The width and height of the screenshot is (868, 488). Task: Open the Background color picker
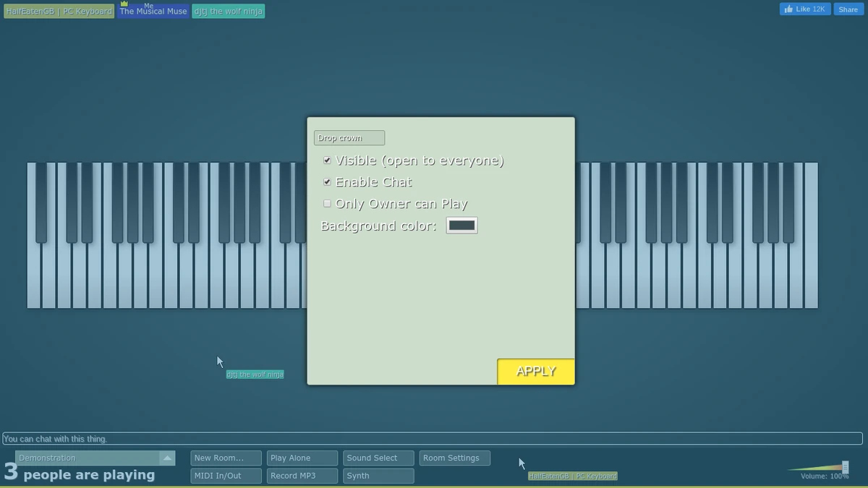pos(461,225)
